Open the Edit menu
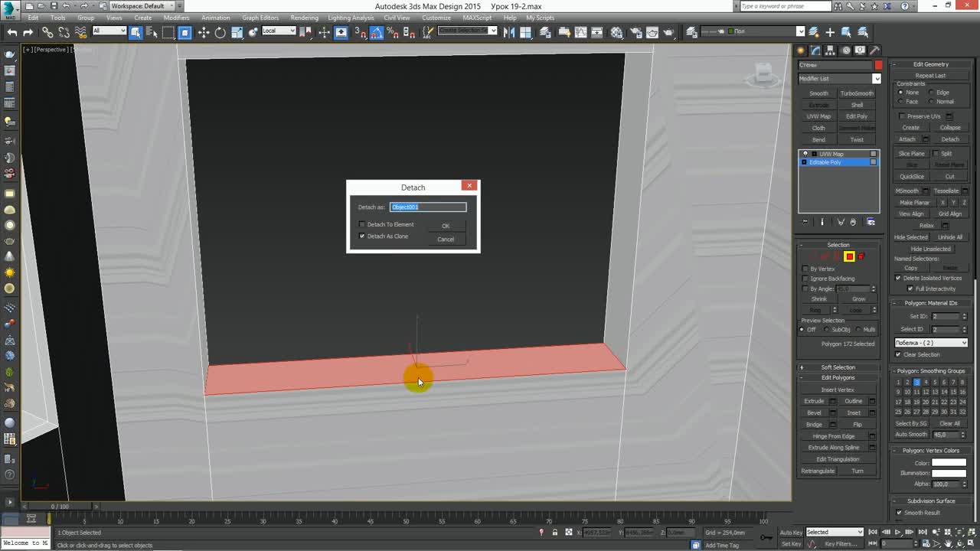The image size is (980, 551). pos(33,18)
